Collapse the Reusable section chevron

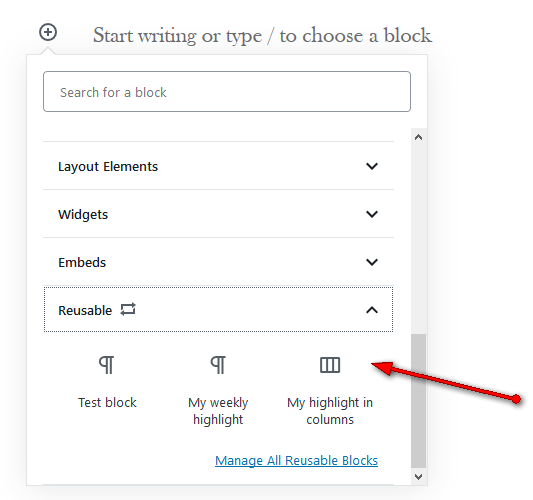[372, 310]
